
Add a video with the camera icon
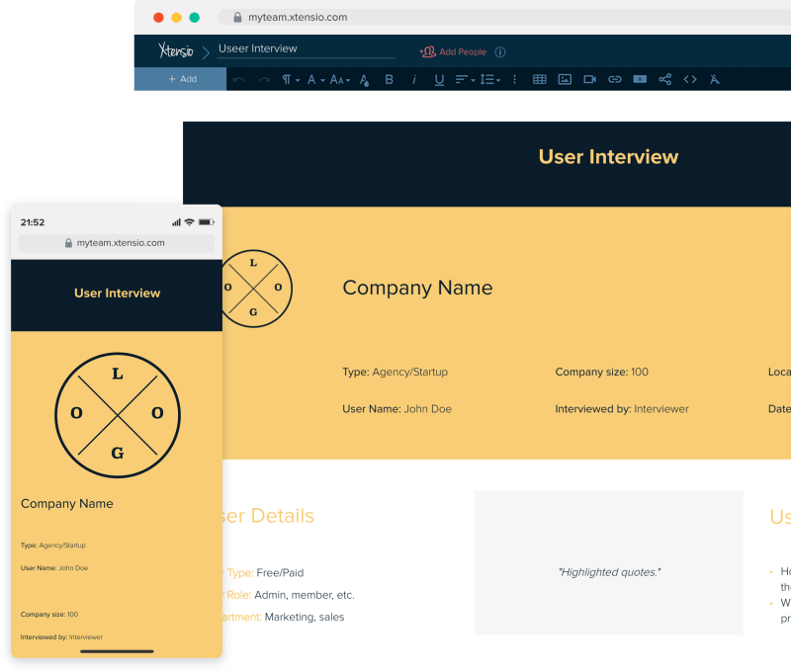tap(589, 79)
